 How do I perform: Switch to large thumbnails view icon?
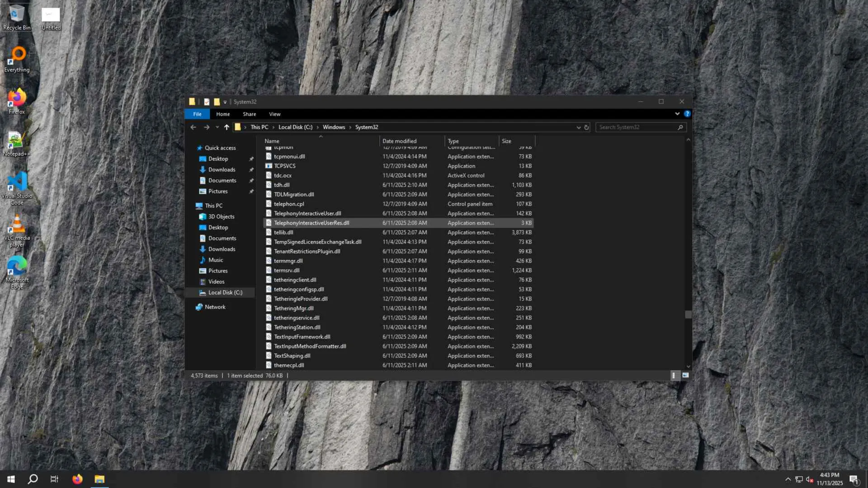(x=685, y=375)
